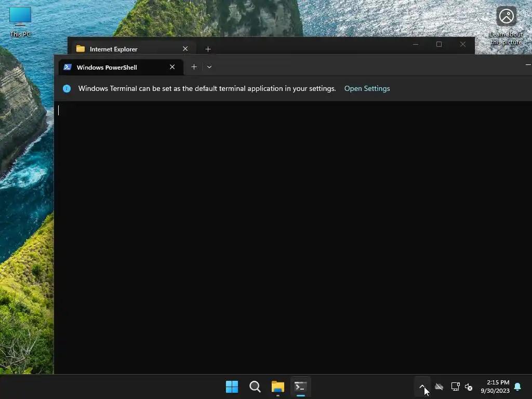Click the OneDrive cloud tray icon
The height and width of the screenshot is (399, 532).
439,387
